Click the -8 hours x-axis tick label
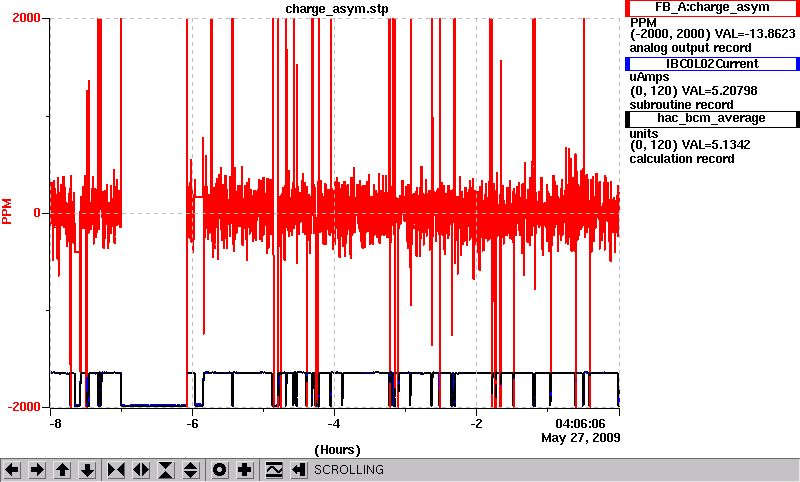 point(55,424)
